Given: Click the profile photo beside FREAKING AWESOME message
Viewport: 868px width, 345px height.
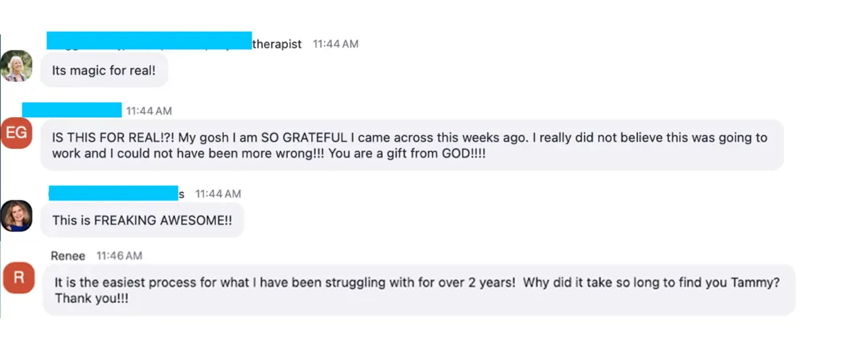Looking at the screenshot, I should (x=17, y=216).
